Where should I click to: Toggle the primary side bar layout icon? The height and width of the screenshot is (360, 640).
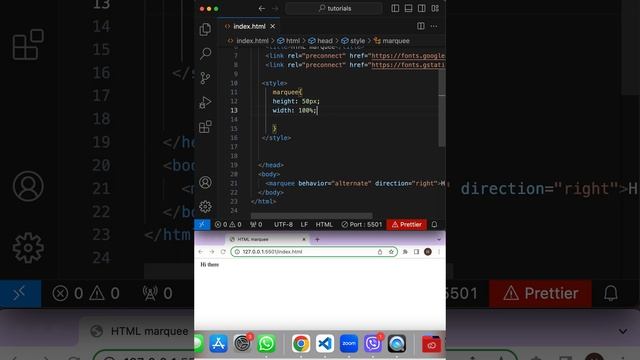tap(395, 8)
